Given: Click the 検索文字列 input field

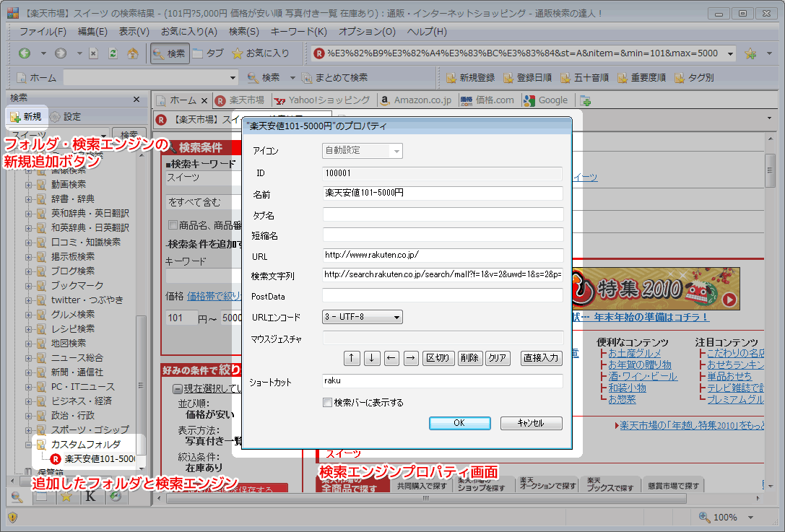Looking at the screenshot, I should 443,275.
